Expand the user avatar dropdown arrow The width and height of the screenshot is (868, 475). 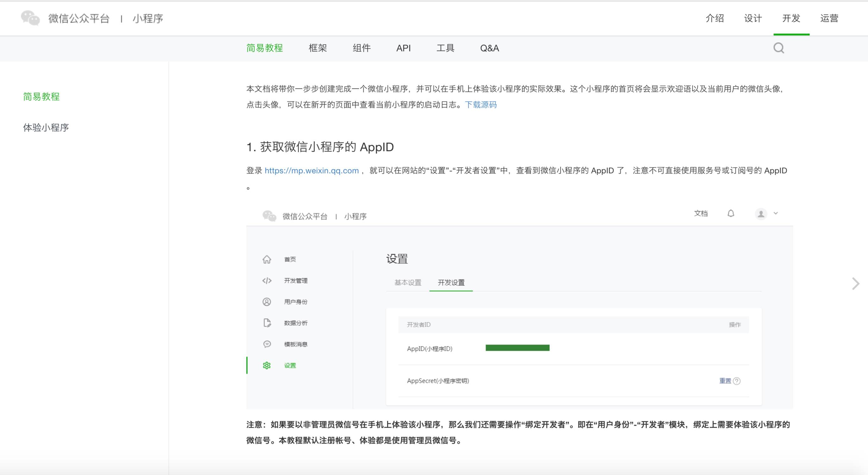(775, 213)
